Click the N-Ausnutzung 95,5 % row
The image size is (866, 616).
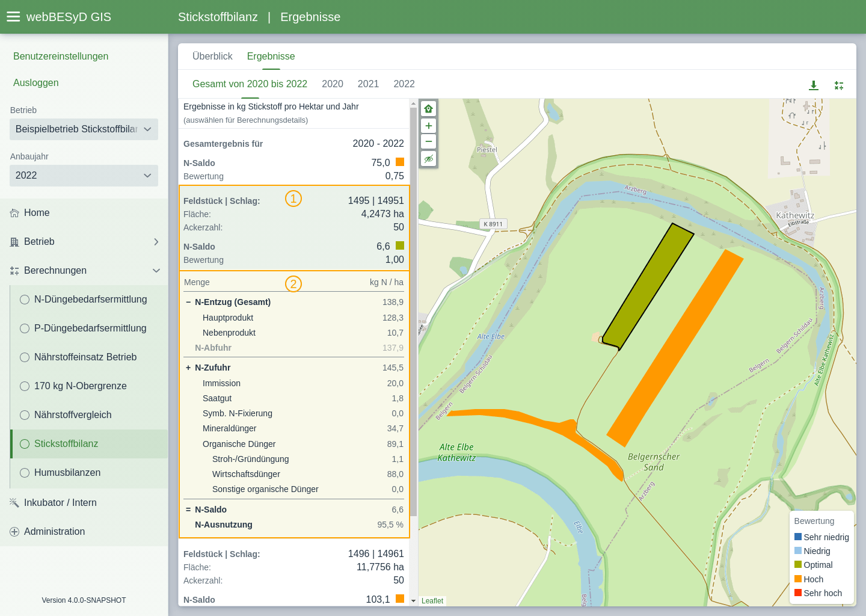(294, 525)
